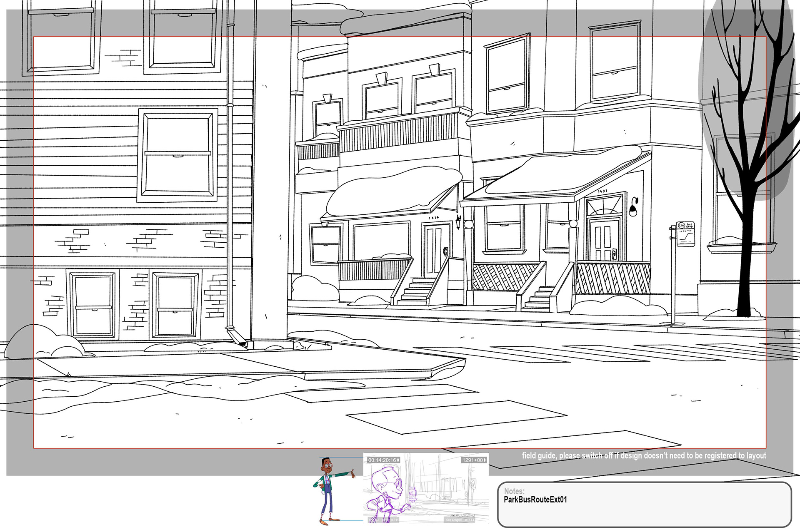
Task: Click the fanlight window above door 1431
Action: pos(604,207)
